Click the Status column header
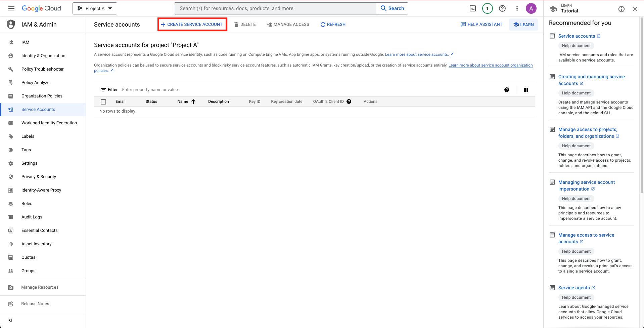 [x=151, y=101]
